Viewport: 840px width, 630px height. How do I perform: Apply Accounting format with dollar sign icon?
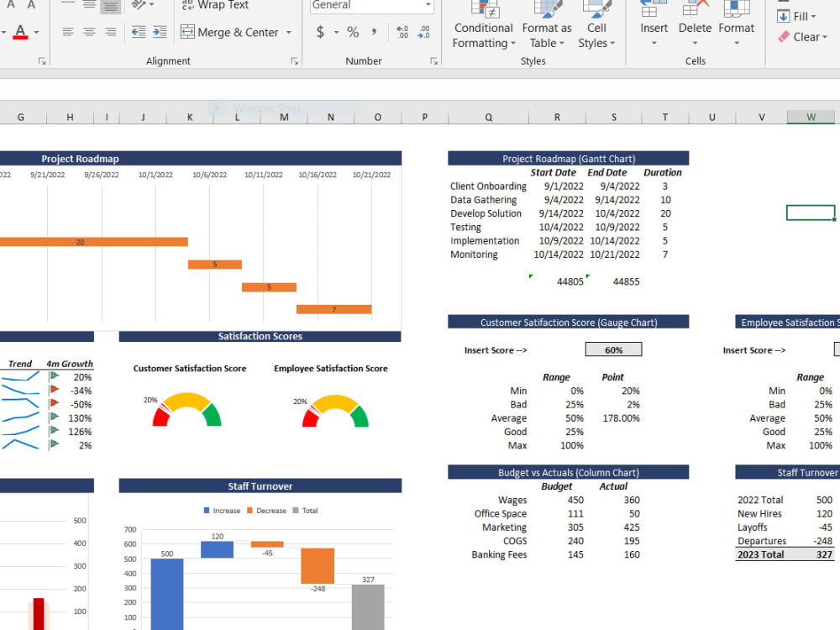pos(320,32)
